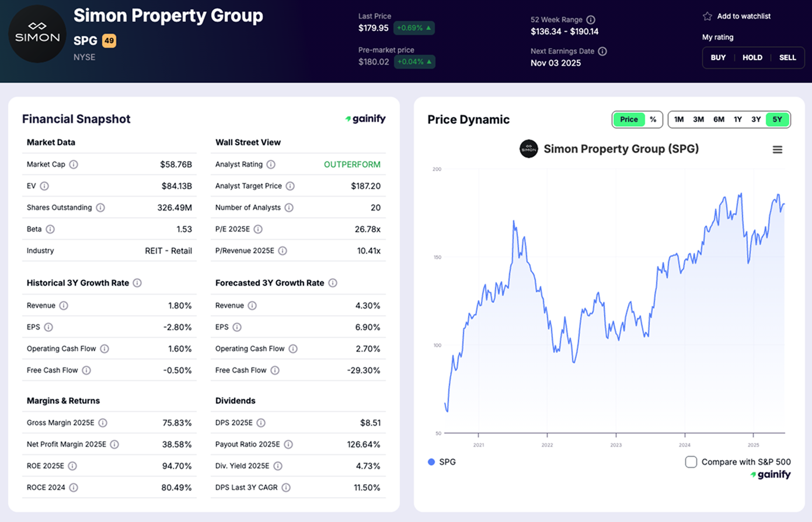Rate the stock as BUY
Viewport: 812px width, 522px height.
718,57
